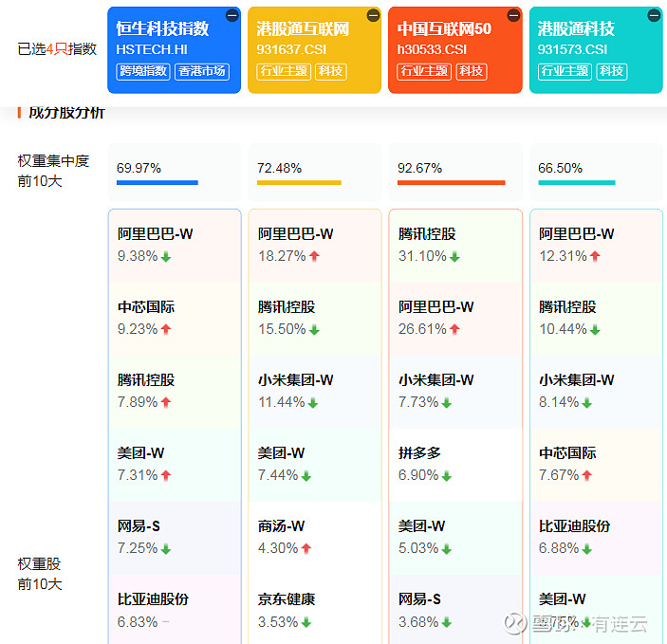Click the down arrow beside 6.90%
Viewport: 667px width, 644px height.
[x=447, y=476]
